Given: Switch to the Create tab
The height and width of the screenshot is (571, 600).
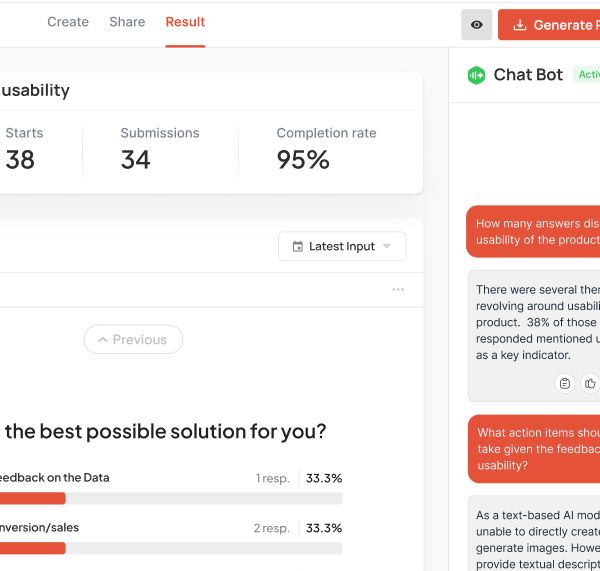Looking at the screenshot, I should pos(68,22).
